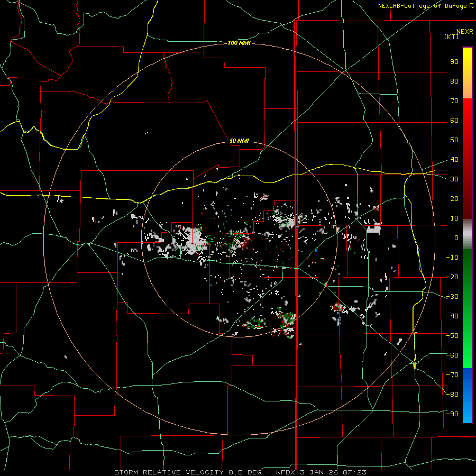Click the -30 value on velocity scale
Viewport: 476px width, 476px height.
(452, 297)
